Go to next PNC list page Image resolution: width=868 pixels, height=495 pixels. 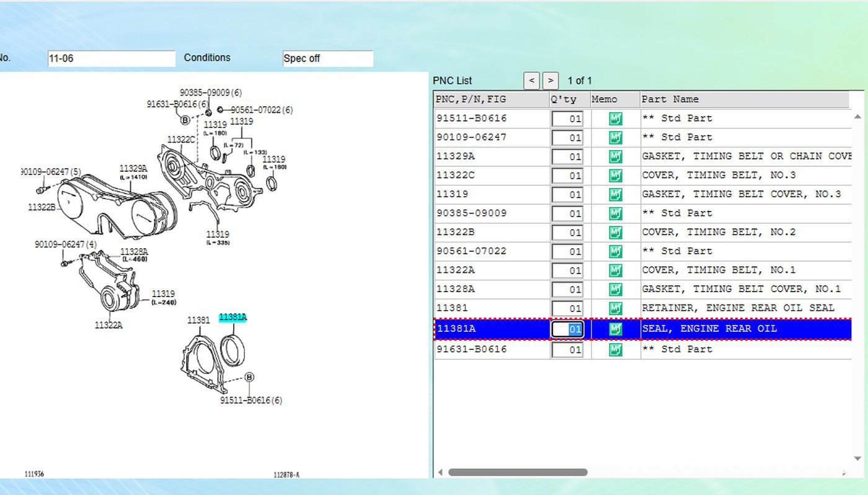tap(551, 81)
